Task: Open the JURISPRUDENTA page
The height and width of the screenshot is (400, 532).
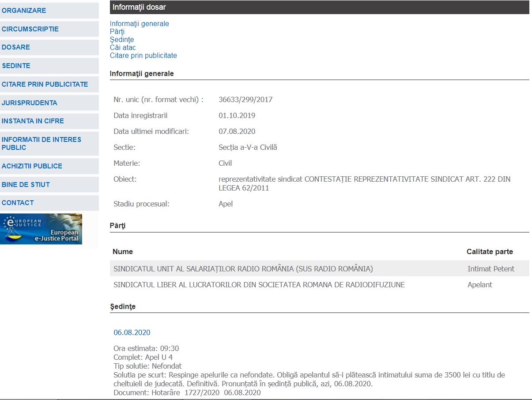Action: point(30,103)
